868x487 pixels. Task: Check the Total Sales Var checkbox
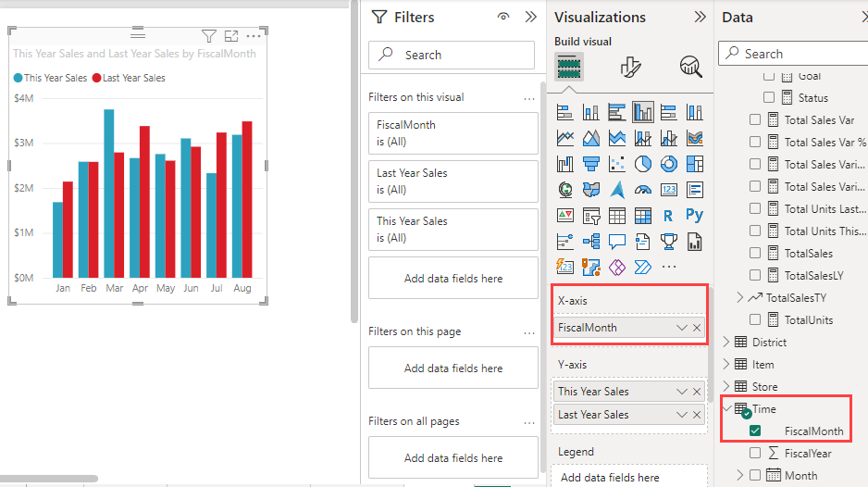[755, 119]
